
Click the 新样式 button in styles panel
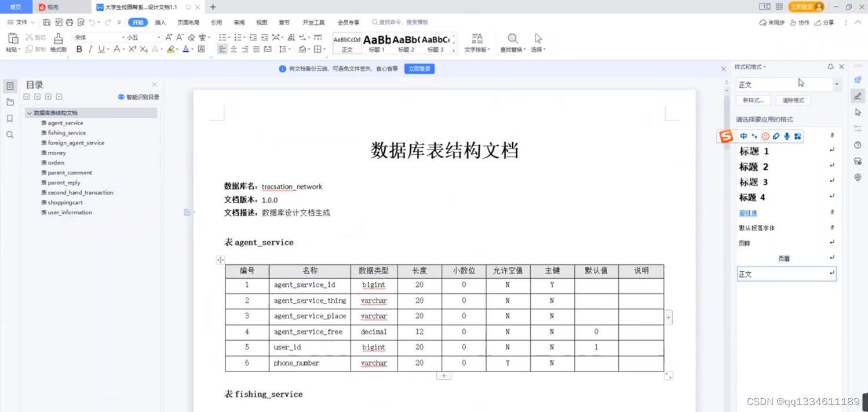(x=753, y=100)
